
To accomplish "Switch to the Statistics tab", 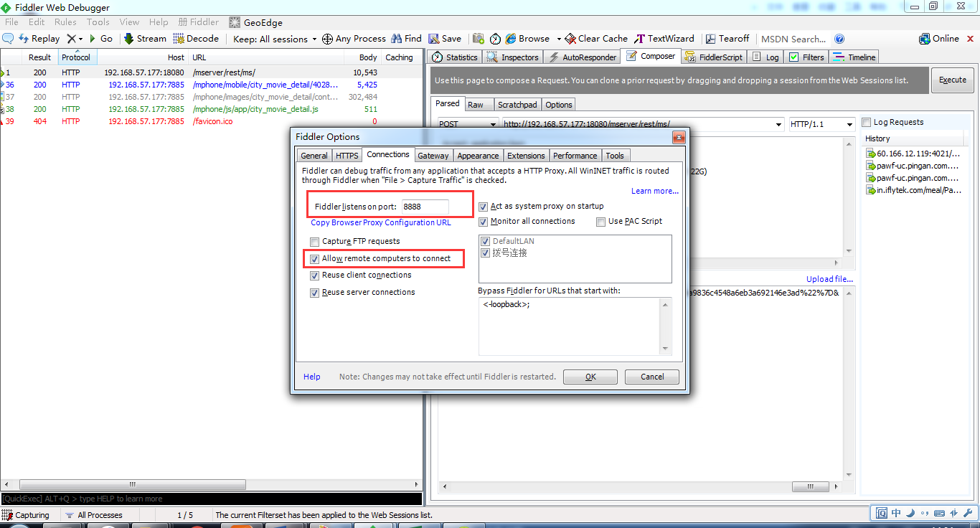I will 455,57.
